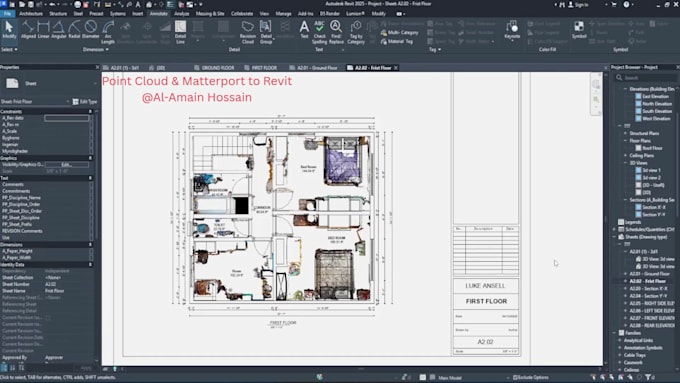Switch to the Massing & Site tab
Screen dimensions: 680x383
pos(210,13)
